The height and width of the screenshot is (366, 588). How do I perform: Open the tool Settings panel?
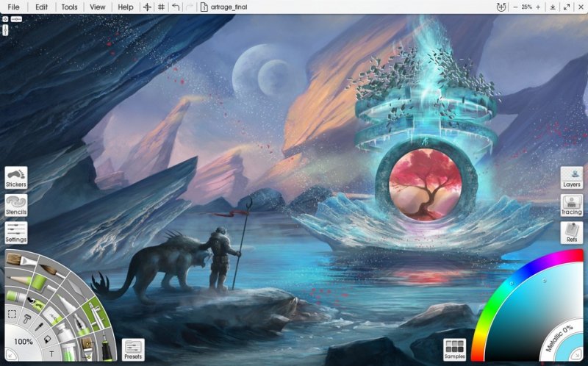[16, 233]
